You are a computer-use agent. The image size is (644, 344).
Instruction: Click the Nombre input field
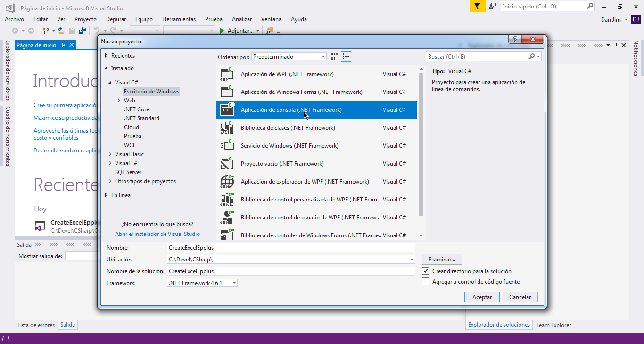pos(291,248)
